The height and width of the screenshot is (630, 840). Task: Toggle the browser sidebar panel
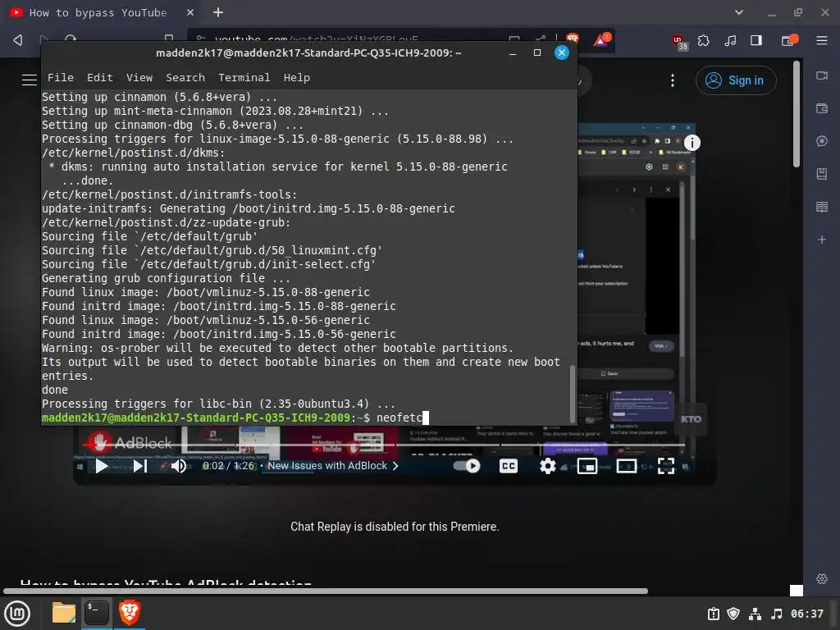pyautogui.click(x=756, y=40)
